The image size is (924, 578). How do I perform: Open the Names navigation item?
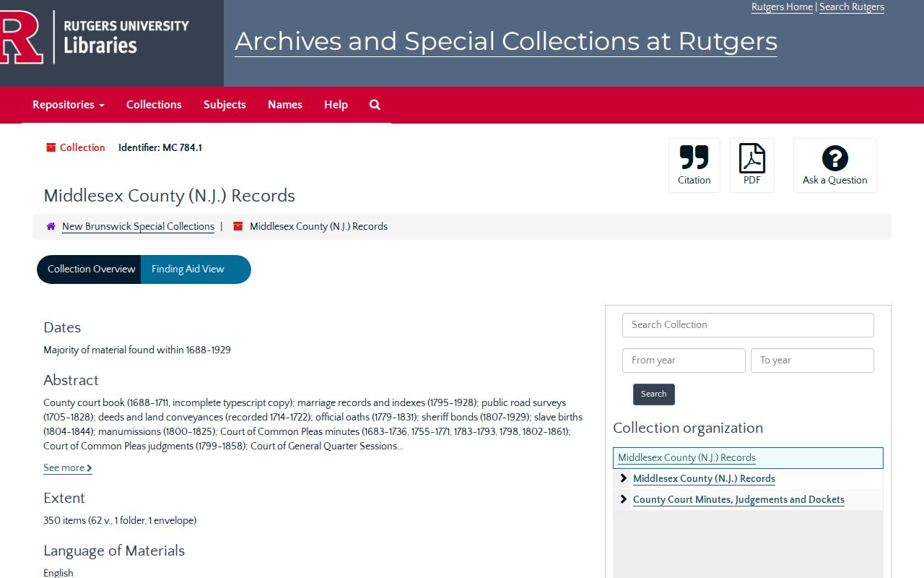[x=285, y=105]
